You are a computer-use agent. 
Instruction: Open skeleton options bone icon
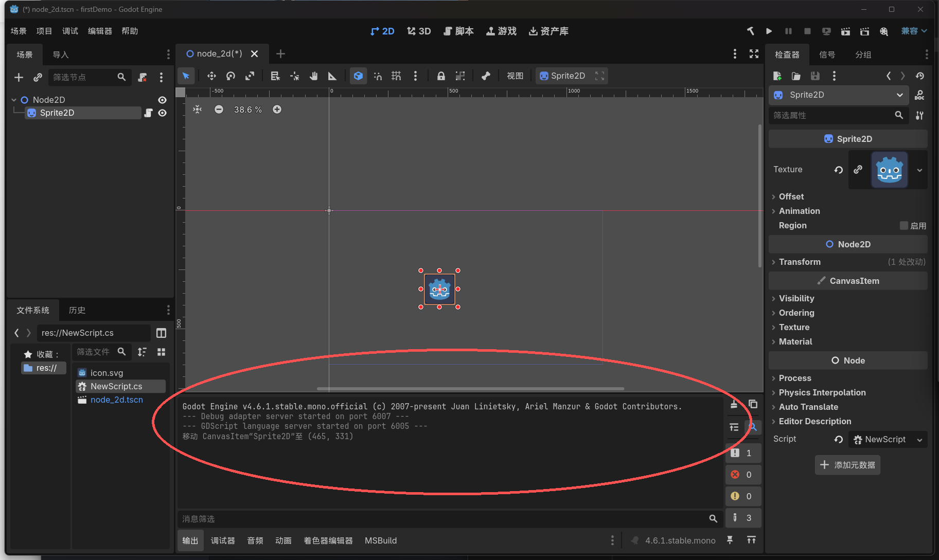[x=485, y=76]
